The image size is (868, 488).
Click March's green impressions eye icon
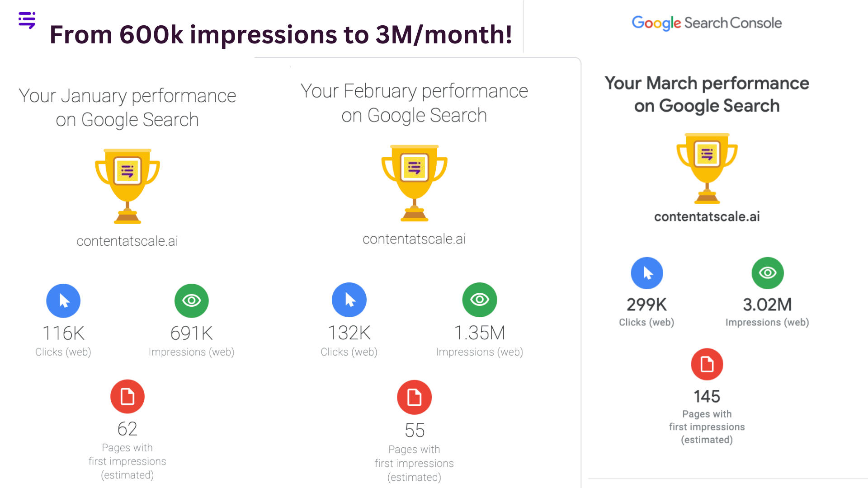click(x=768, y=273)
